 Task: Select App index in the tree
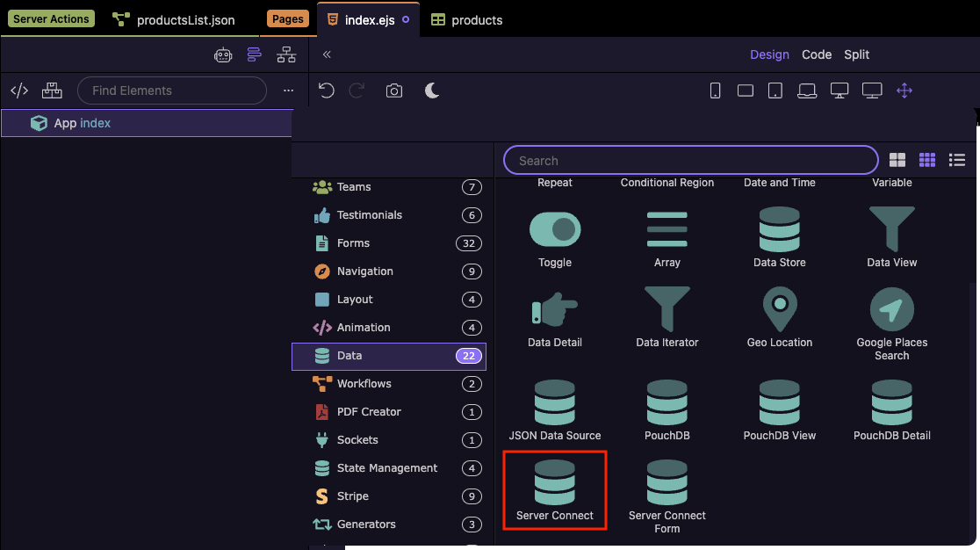(x=83, y=123)
